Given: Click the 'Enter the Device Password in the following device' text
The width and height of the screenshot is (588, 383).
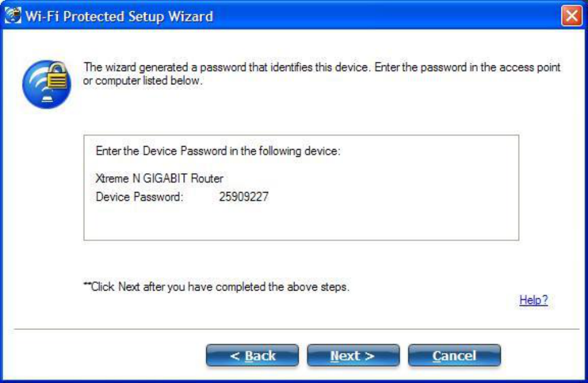Looking at the screenshot, I should click(218, 151).
